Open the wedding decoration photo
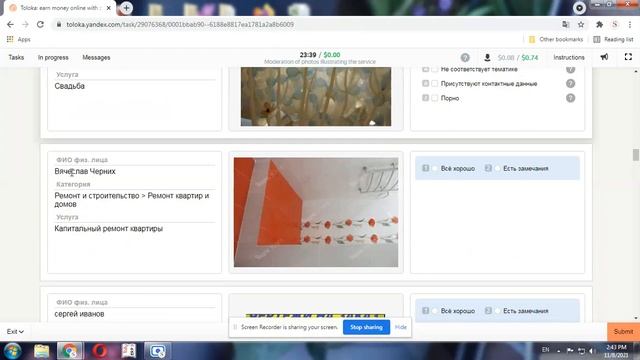Screen dimensions: 640x360 tap(316, 97)
